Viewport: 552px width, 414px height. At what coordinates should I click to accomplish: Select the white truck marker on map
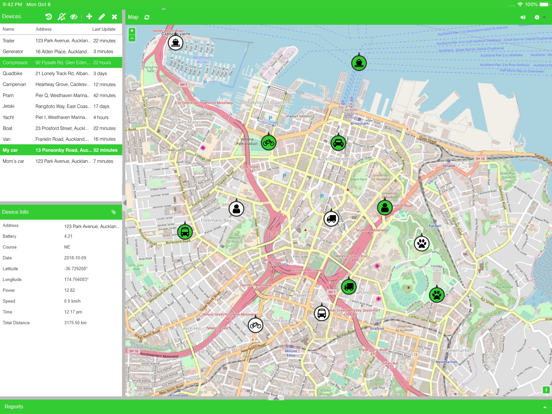[x=331, y=219]
